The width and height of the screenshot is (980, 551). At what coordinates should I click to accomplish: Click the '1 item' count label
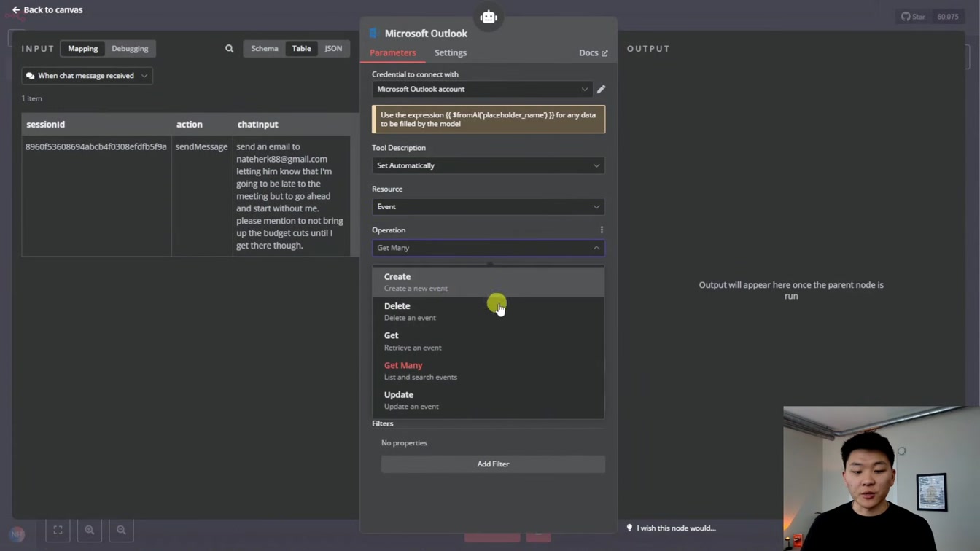(31, 98)
